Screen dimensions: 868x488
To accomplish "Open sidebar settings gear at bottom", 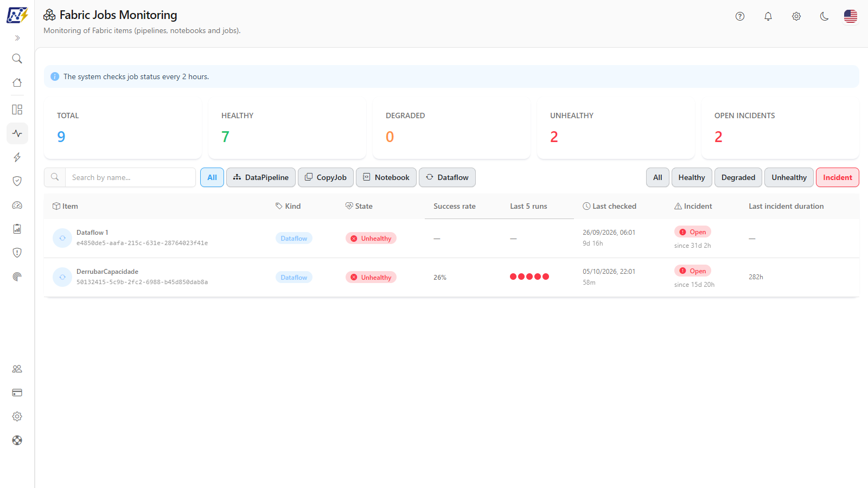I will [x=17, y=416].
